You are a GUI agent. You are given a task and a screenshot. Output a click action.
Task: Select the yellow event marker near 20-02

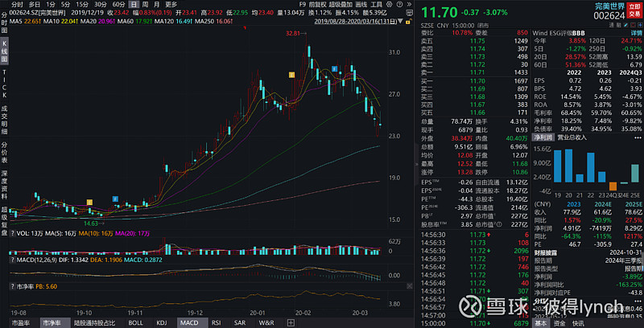(x=291, y=75)
